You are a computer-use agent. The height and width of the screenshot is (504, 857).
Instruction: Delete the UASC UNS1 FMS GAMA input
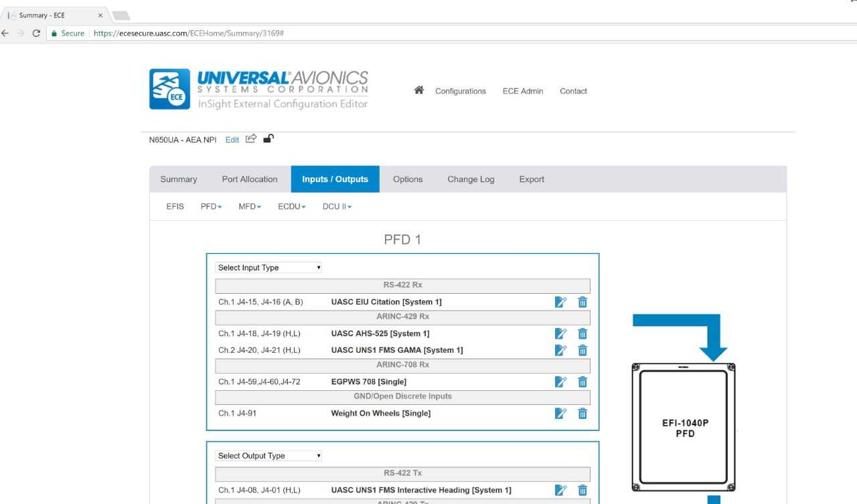click(582, 350)
